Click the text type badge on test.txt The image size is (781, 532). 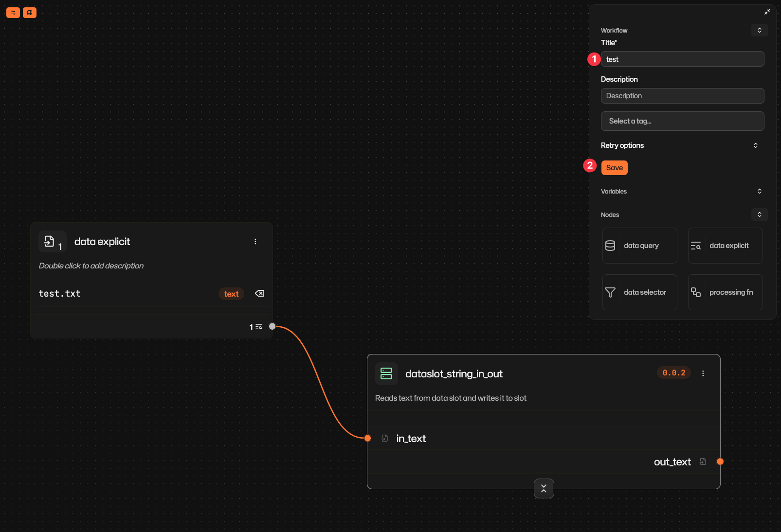click(231, 293)
